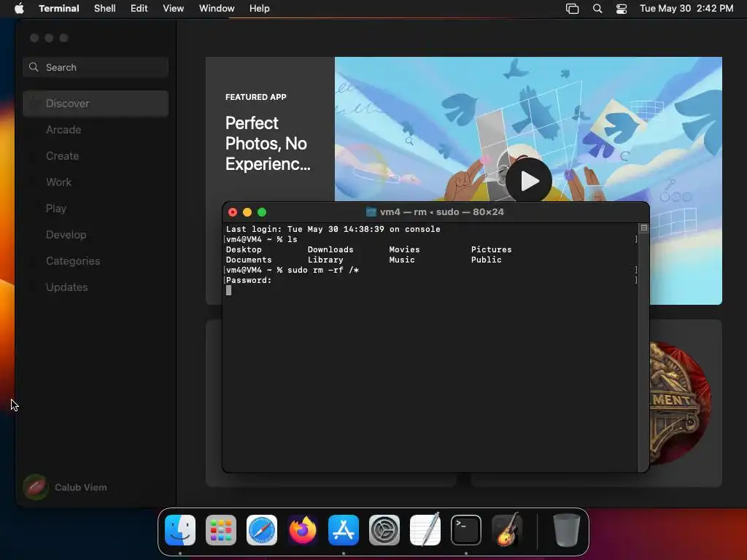This screenshot has width=747, height=560.
Task: Close the Terminal window
Action: [233, 212]
